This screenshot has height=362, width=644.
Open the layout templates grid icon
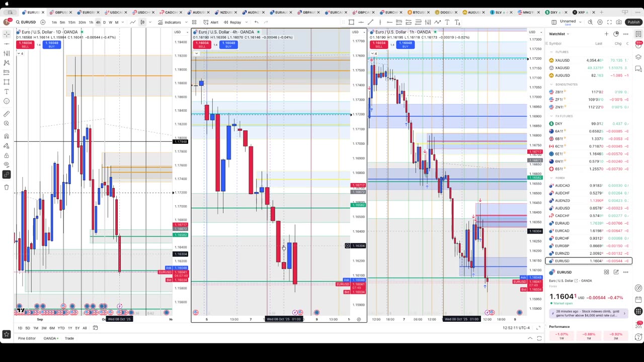(194, 22)
